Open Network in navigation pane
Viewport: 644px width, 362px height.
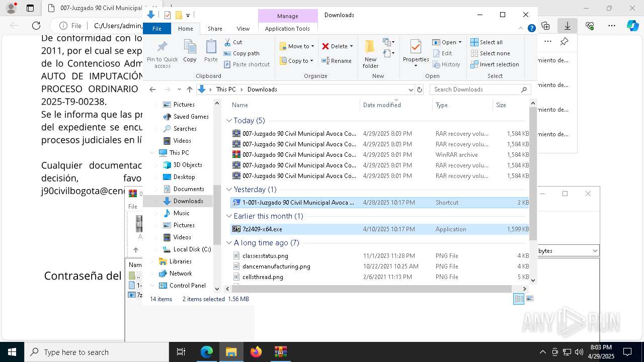pos(175,274)
